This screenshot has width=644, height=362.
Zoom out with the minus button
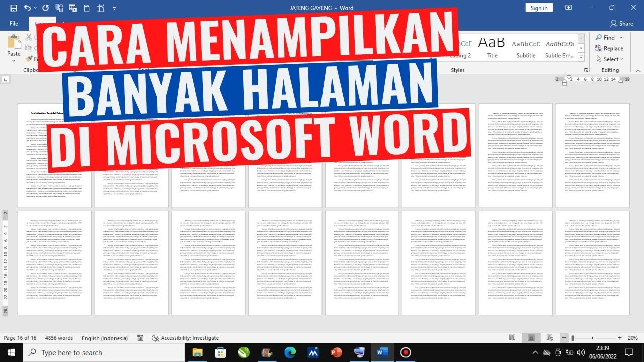565,338
